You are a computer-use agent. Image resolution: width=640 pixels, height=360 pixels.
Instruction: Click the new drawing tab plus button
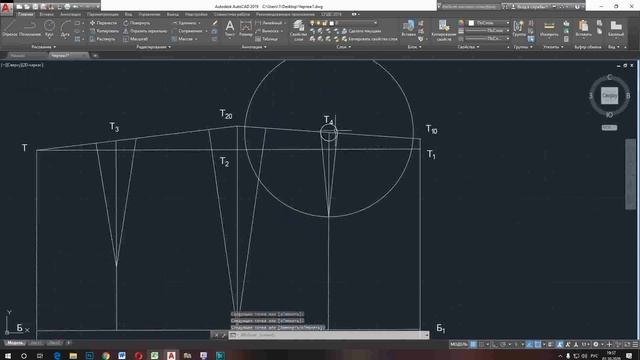coord(95,56)
